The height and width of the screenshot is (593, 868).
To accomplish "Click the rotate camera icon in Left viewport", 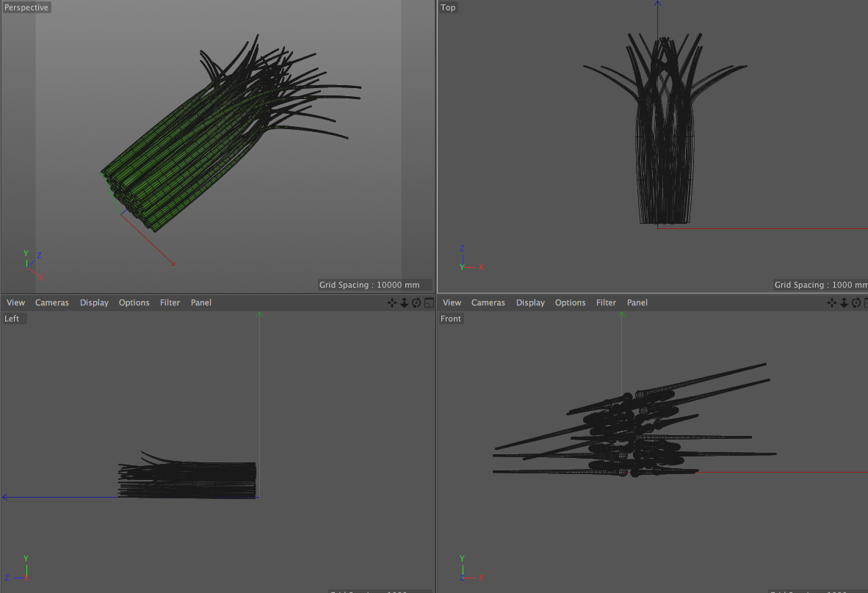I will [416, 302].
